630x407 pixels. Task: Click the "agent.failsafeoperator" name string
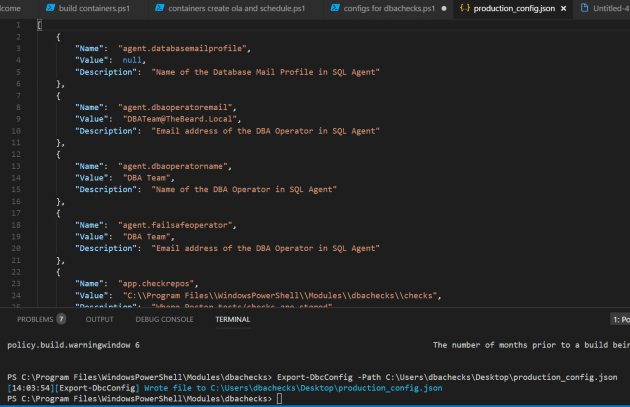[x=177, y=225]
